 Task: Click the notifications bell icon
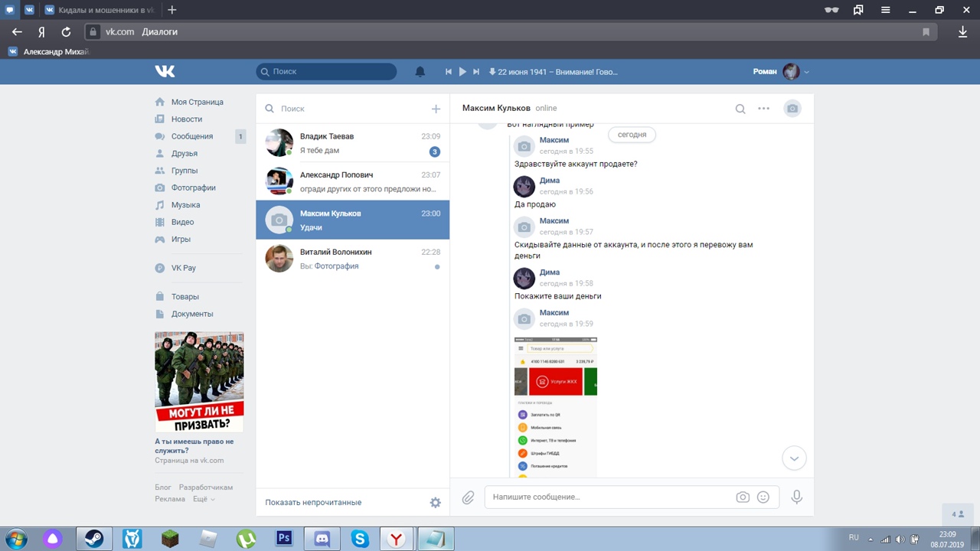[x=420, y=72]
